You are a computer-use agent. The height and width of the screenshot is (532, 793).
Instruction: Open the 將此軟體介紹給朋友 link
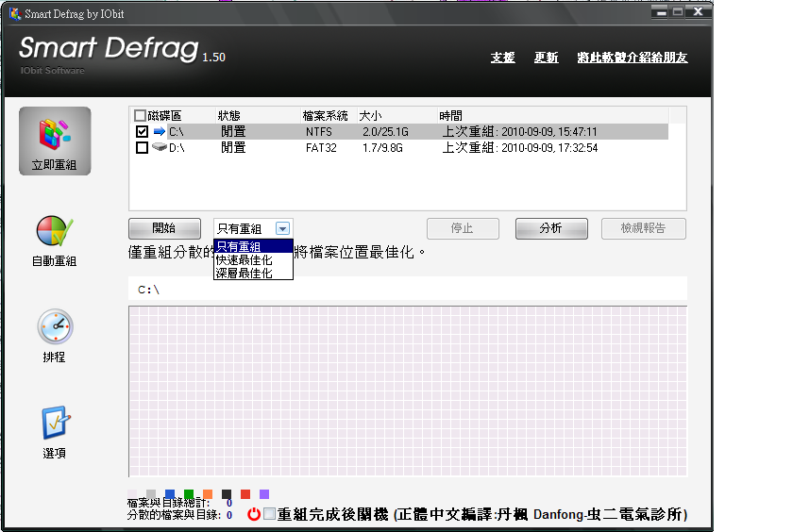[633, 58]
